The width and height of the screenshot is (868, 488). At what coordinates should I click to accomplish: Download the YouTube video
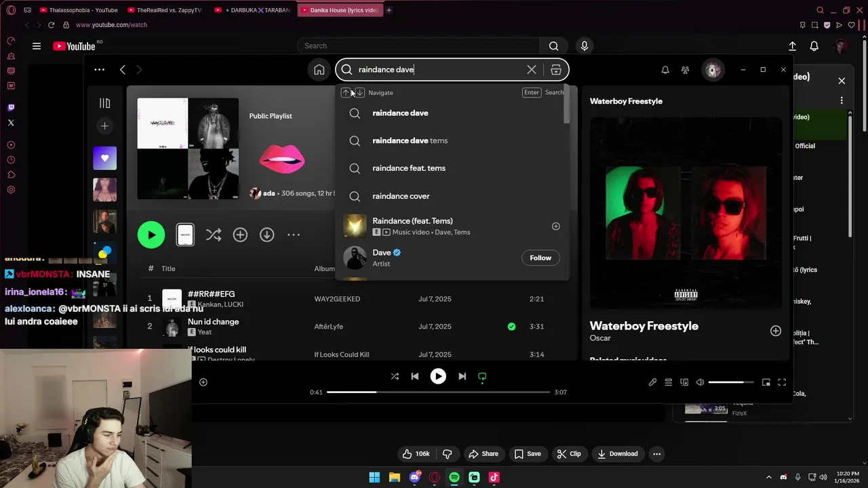tap(617, 454)
